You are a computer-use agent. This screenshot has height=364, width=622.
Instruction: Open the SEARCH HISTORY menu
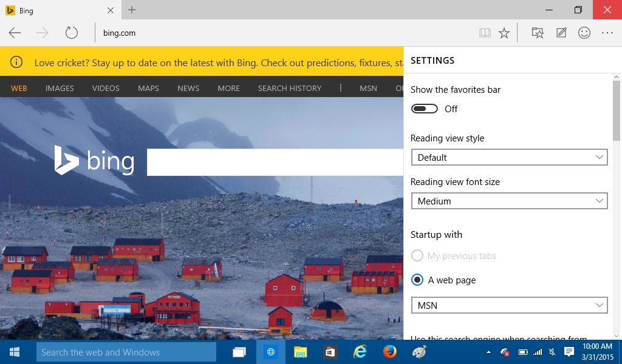290,88
